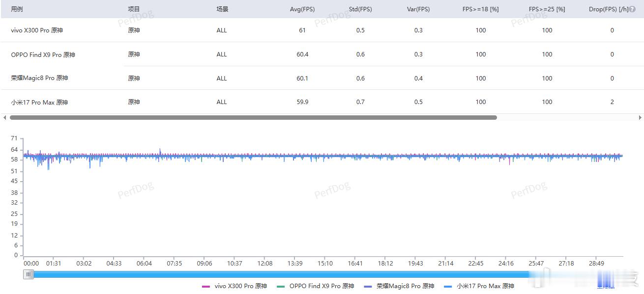The width and height of the screenshot is (644, 294).
Task: Click the 71 label on FPS axis
Action: (x=14, y=138)
